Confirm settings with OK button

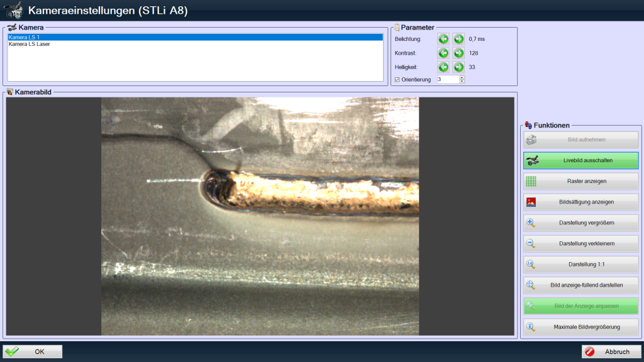coord(33,351)
